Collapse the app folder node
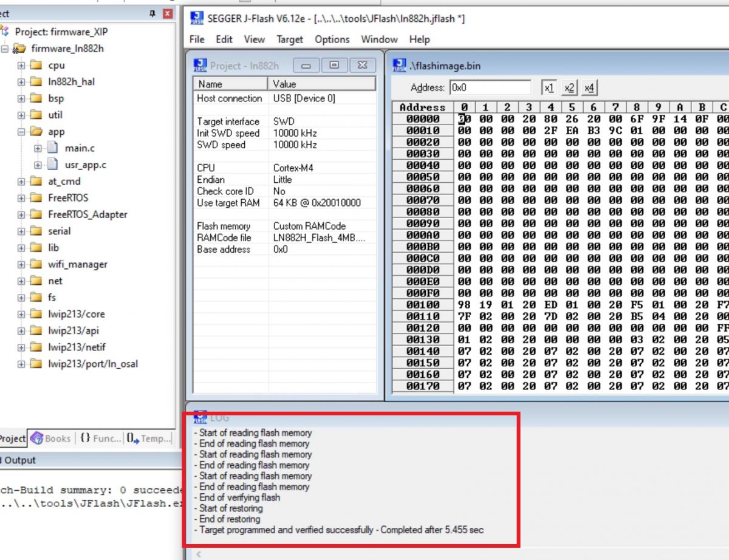The height and width of the screenshot is (560, 729). 21,132
